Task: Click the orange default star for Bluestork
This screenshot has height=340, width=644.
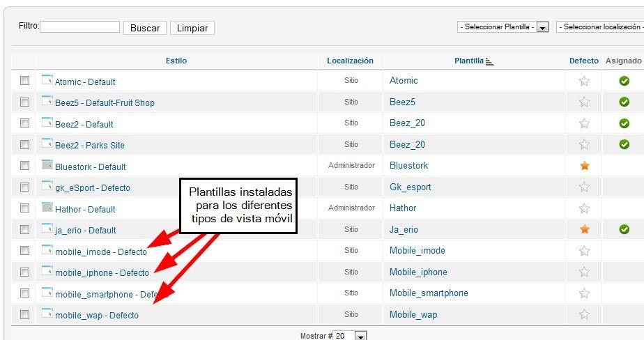Action: (585, 166)
